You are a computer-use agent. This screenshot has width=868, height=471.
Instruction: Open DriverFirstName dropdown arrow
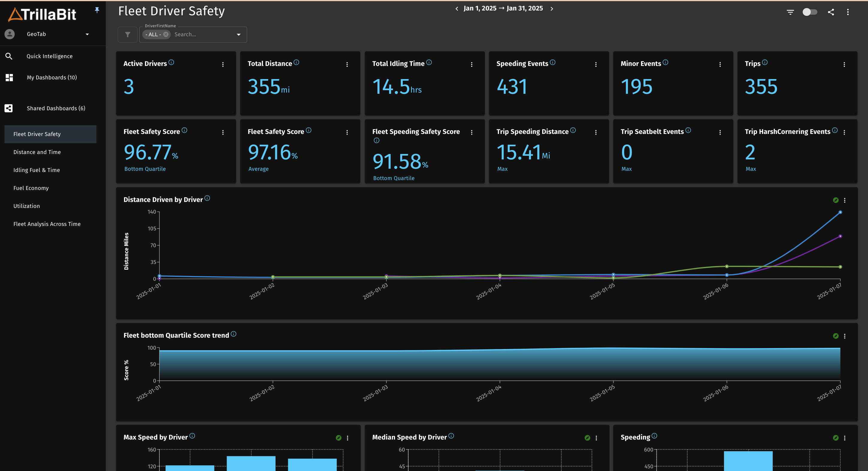click(x=238, y=34)
